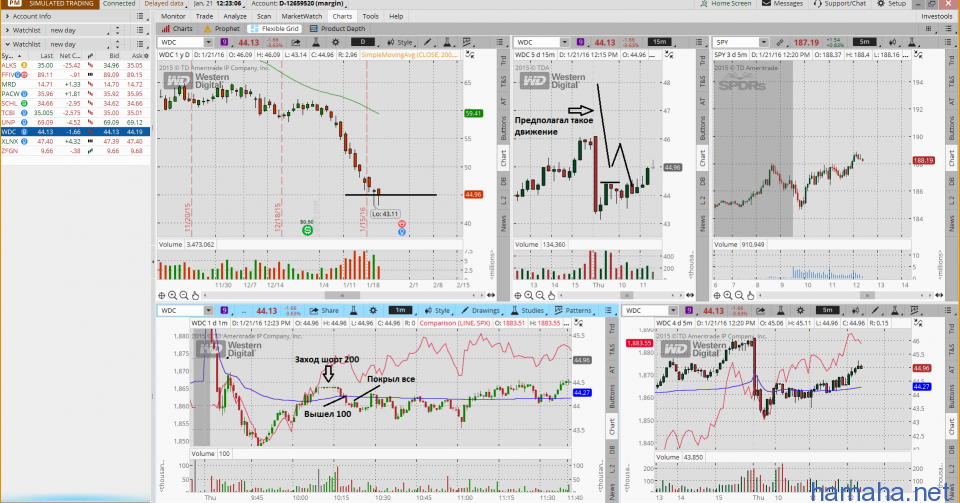Open Patterns menu in bottom-left 1m chart

coord(573,310)
